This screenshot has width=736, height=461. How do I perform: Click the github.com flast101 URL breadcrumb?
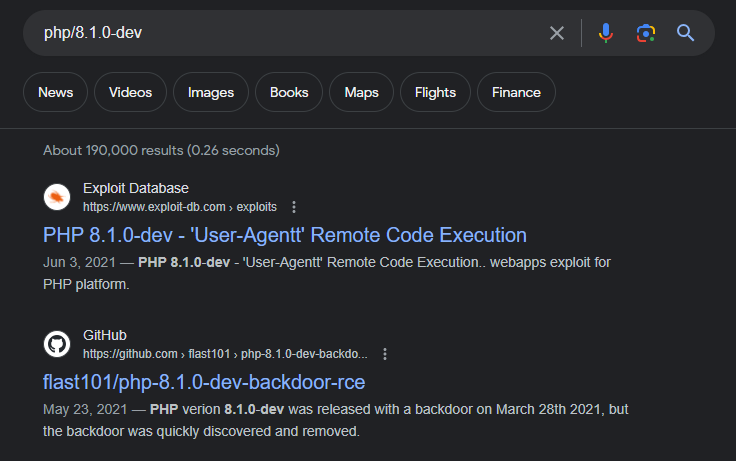click(225, 354)
